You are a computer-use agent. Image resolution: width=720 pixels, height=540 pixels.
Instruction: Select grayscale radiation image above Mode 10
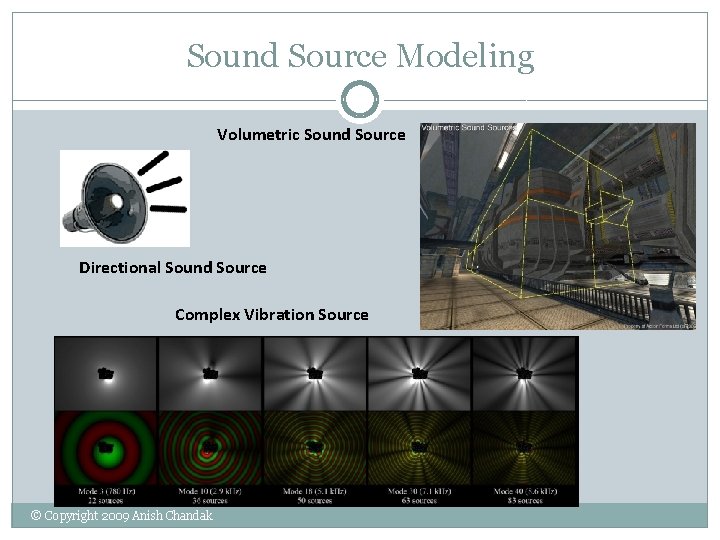tap(210, 374)
